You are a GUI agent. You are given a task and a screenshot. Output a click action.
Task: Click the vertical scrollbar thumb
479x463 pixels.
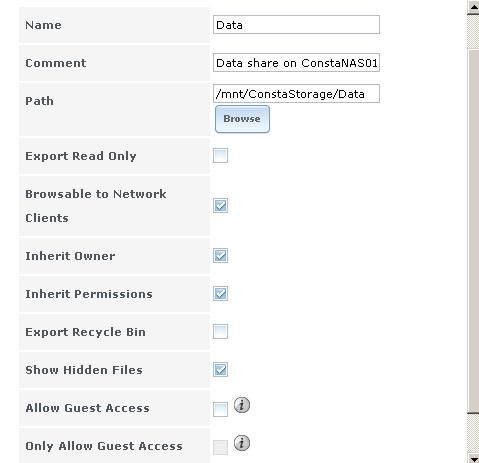pyautogui.click(x=473, y=232)
